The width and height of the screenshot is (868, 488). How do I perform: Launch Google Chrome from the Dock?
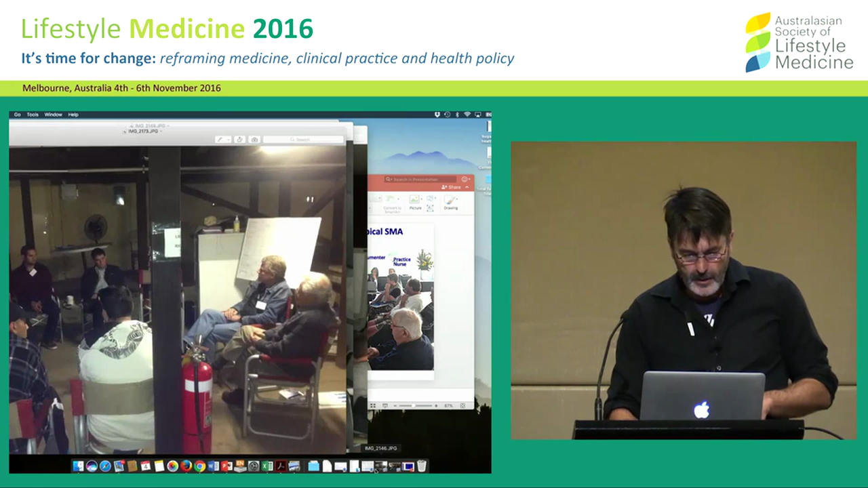(199, 466)
